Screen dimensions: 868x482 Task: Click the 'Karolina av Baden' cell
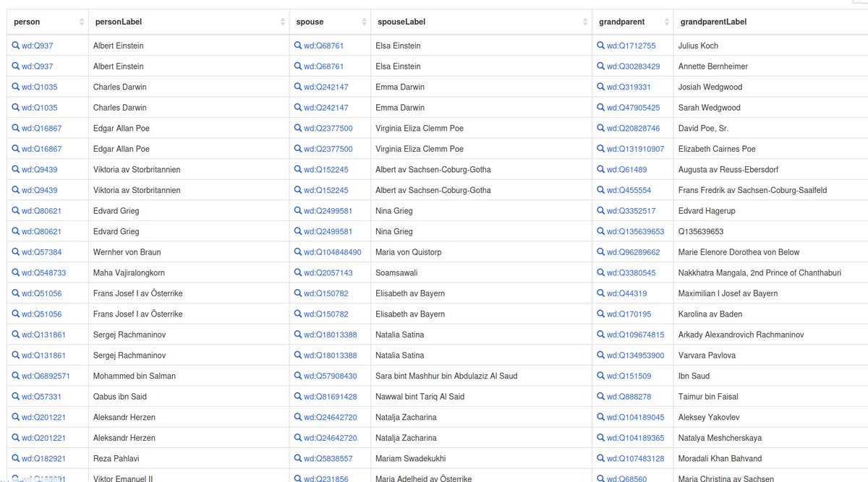[x=770, y=314]
